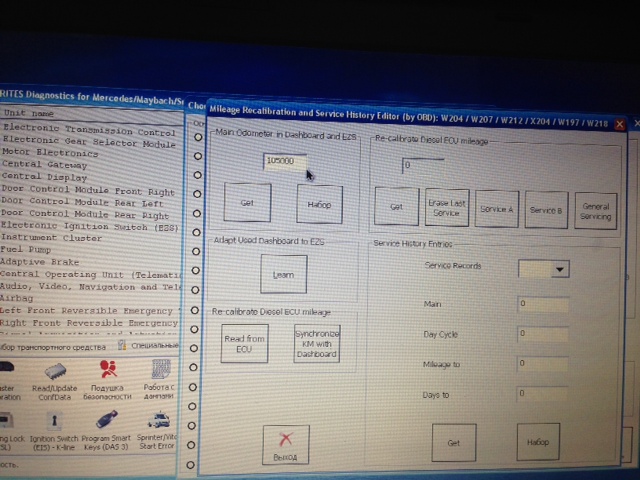The image size is (640, 480).
Task: Click the Erase Last Service button
Action: point(447,208)
